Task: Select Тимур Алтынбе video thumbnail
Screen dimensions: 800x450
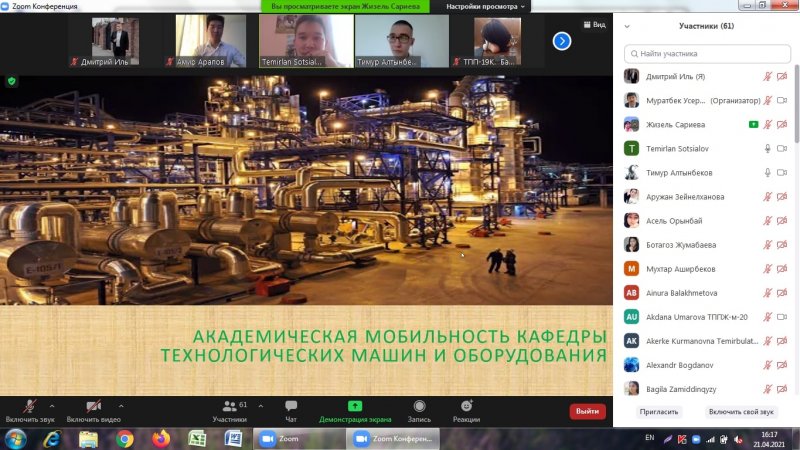Action: click(402, 41)
